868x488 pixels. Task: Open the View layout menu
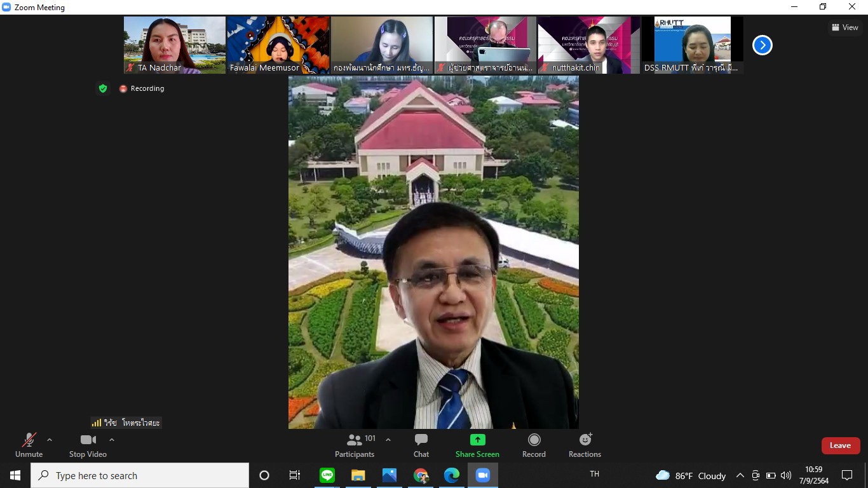pos(844,27)
